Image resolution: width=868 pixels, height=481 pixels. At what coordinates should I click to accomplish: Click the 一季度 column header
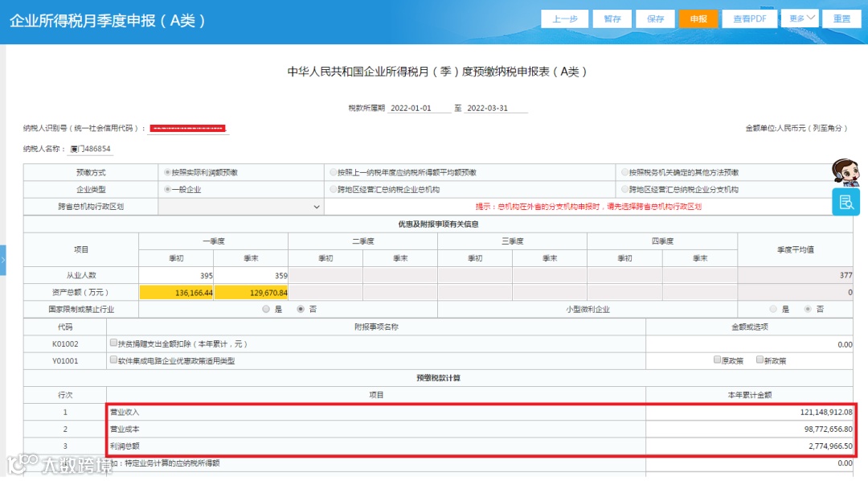(213, 241)
